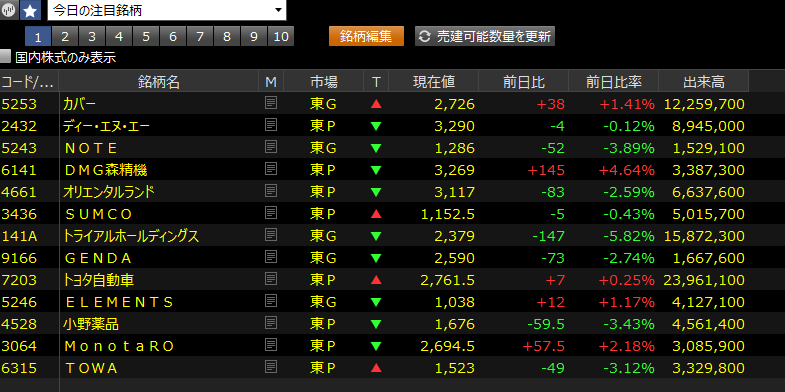
Task: Sort by the 出来高 column header
Action: (x=703, y=81)
